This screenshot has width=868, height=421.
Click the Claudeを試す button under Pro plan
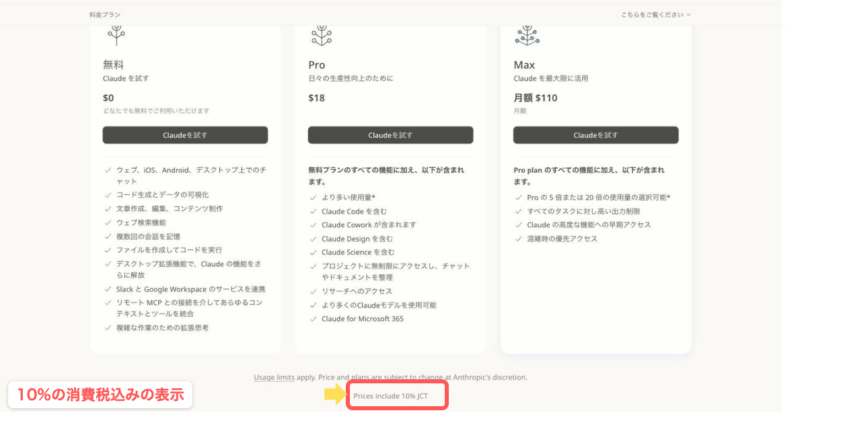[390, 135]
